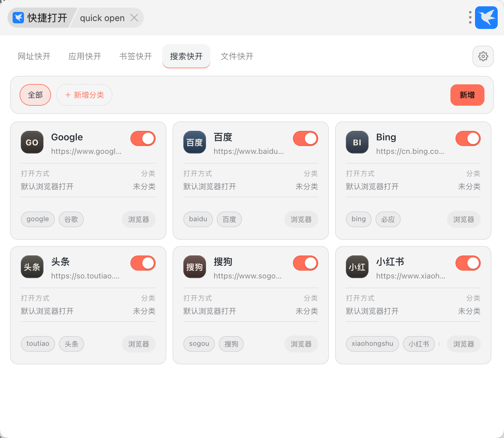
Task: Click 未分类 on the Bing card
Action: [469, 187]
